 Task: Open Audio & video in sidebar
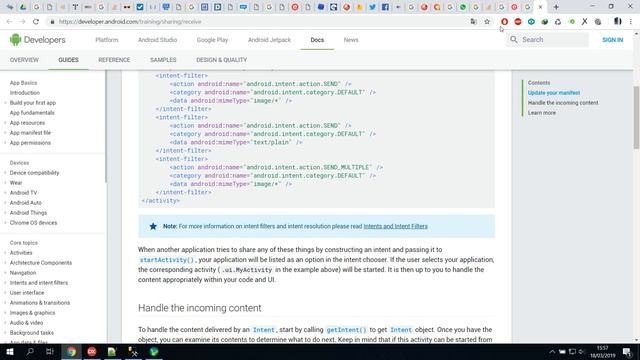click(26, 323)
